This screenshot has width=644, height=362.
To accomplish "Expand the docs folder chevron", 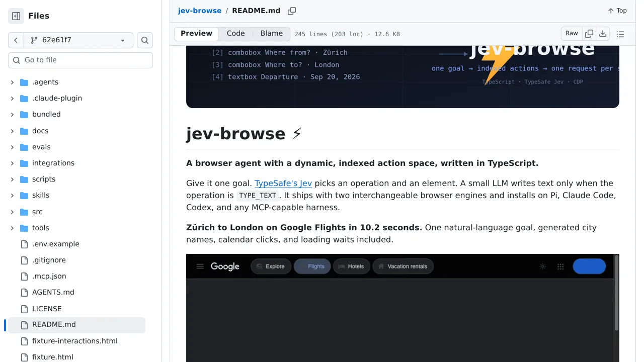I will [12, 131].
